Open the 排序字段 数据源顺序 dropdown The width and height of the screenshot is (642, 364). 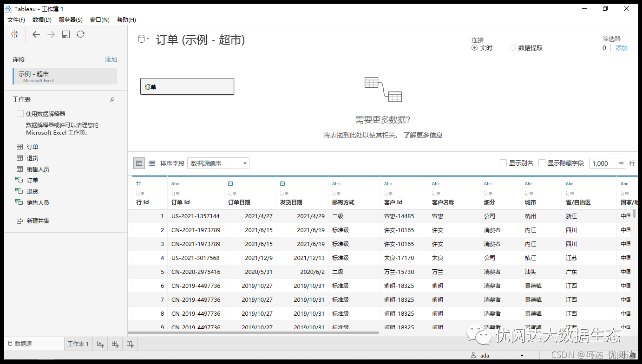click(218, 163)
